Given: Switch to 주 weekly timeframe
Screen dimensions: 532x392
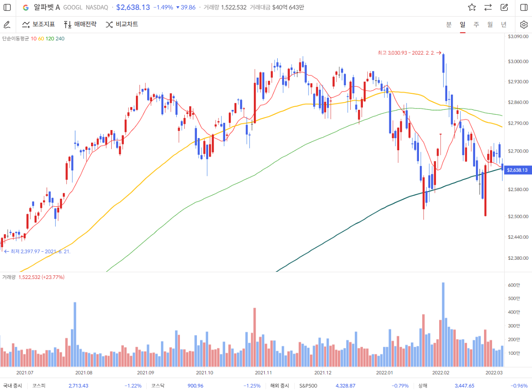Looking at the screenshot, I should [476, 24].
